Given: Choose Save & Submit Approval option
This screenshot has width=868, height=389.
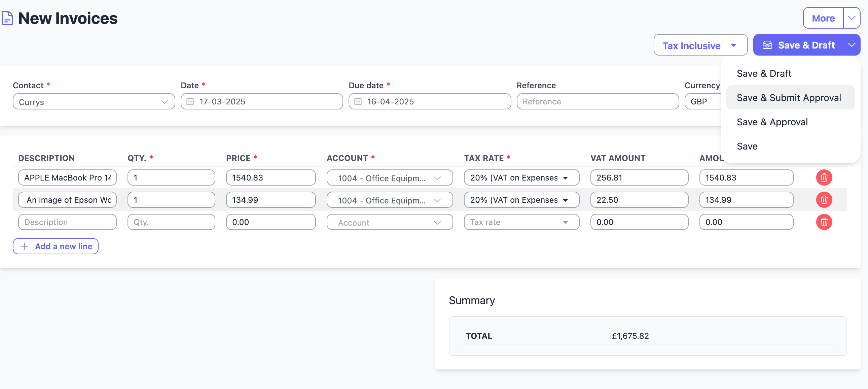Looking at the screenshot, I should [x=790, y=98].
